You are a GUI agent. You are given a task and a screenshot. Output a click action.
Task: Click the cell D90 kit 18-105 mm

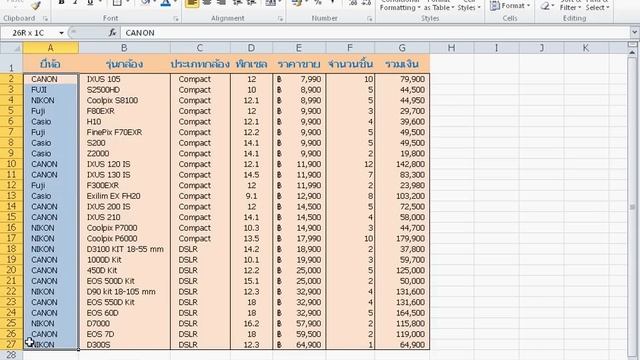(124, 291)
